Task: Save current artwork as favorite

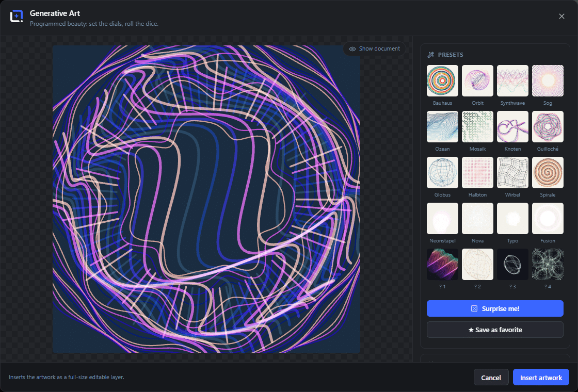Action: [495, 330]
